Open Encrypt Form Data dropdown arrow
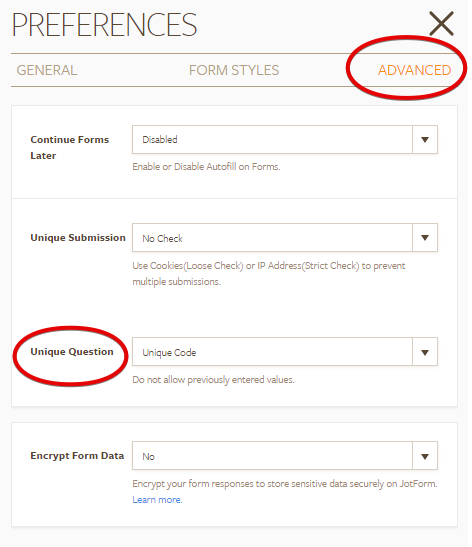The width and height of the screenshot is (472, 547). (425, 456)
